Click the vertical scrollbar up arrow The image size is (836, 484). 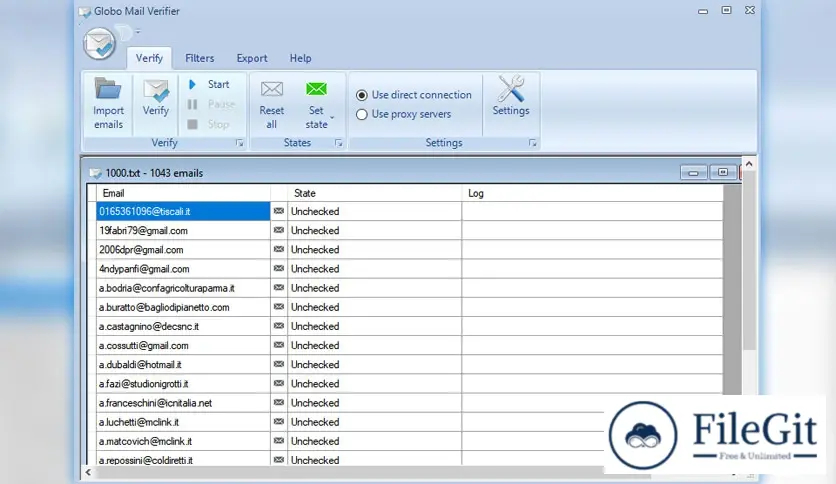pos(749,164)
